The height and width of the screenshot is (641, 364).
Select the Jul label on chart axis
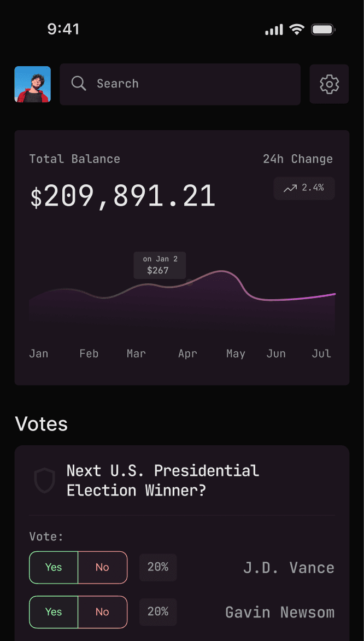click(x=321, y=354)
